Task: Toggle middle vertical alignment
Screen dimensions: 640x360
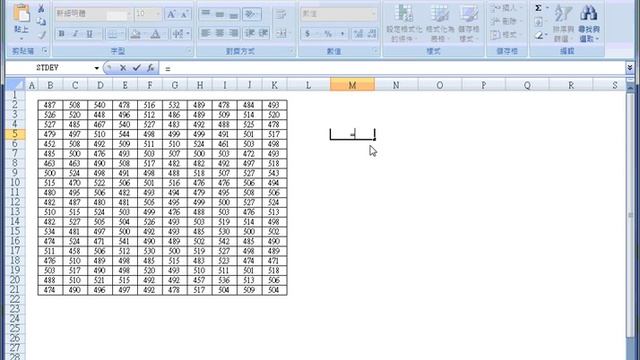Action: [220, 15]
